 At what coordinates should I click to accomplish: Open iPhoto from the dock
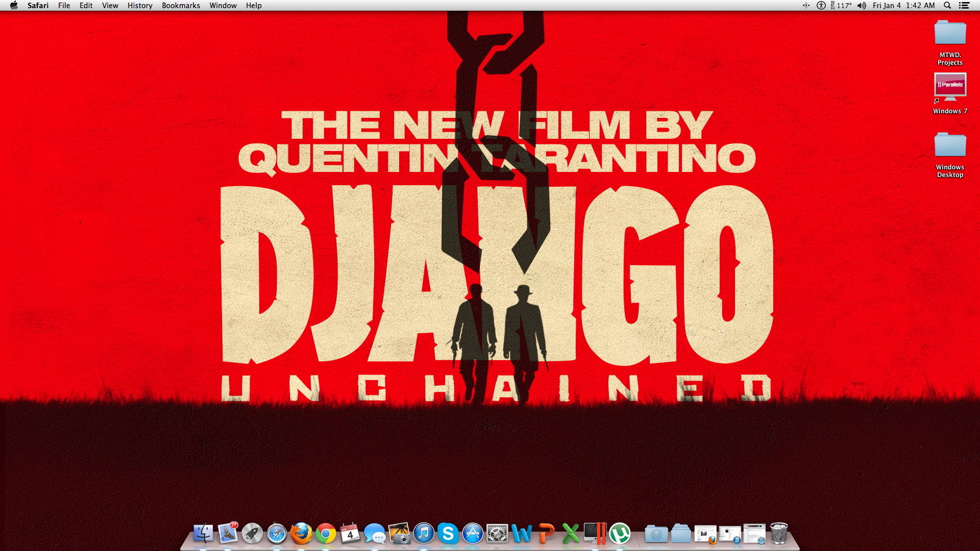pos(399,533)
